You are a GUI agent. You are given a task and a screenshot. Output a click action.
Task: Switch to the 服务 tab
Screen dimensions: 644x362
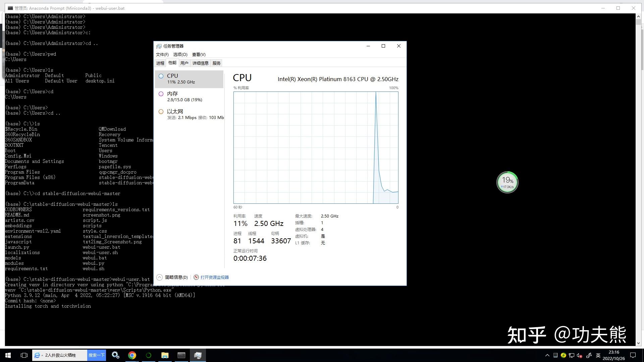[217, 63]
